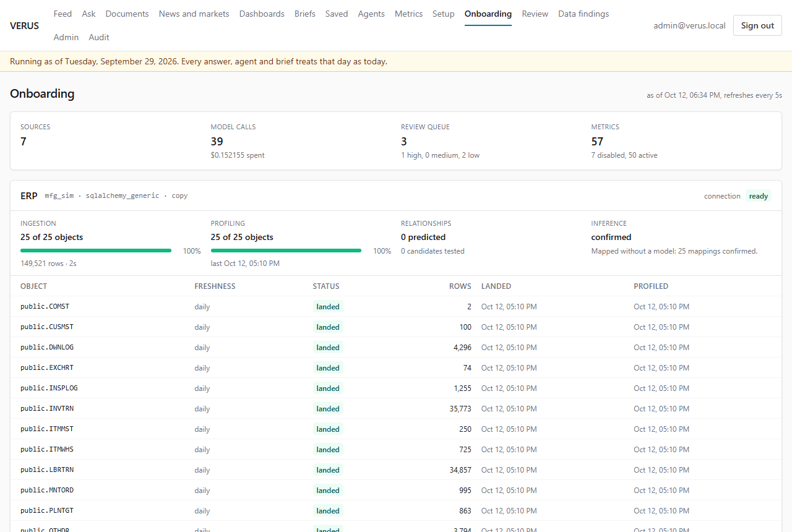Click the Ingestion progress bar
Image resolution: width=792 pixels, height=532 pixels.
point(96,251)
